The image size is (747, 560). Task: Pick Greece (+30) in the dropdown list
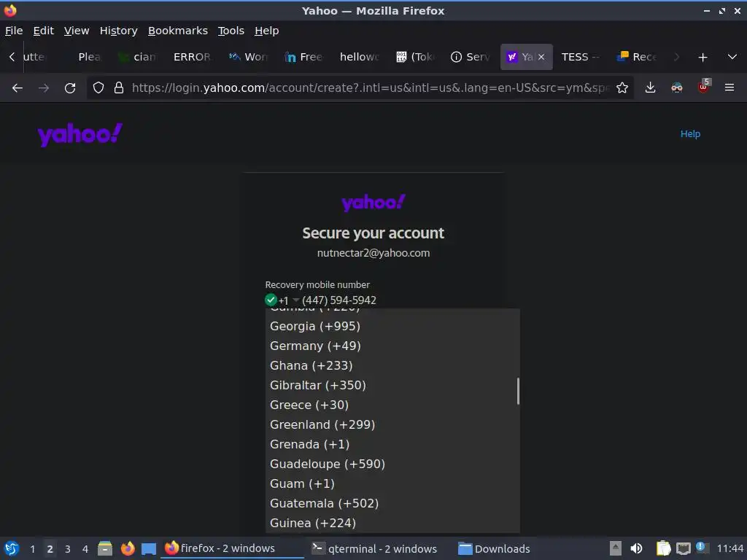click(392, 405)
